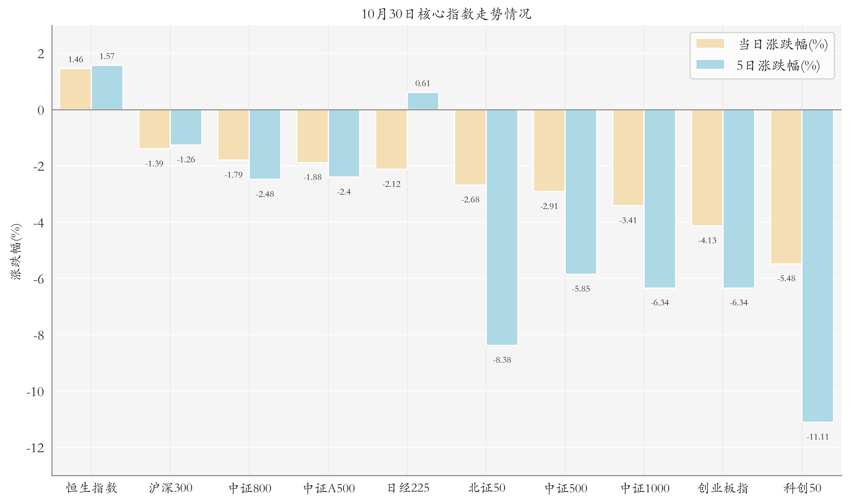
Task: Click the blue 科创50 five-day bar
Action: point(818,266)
